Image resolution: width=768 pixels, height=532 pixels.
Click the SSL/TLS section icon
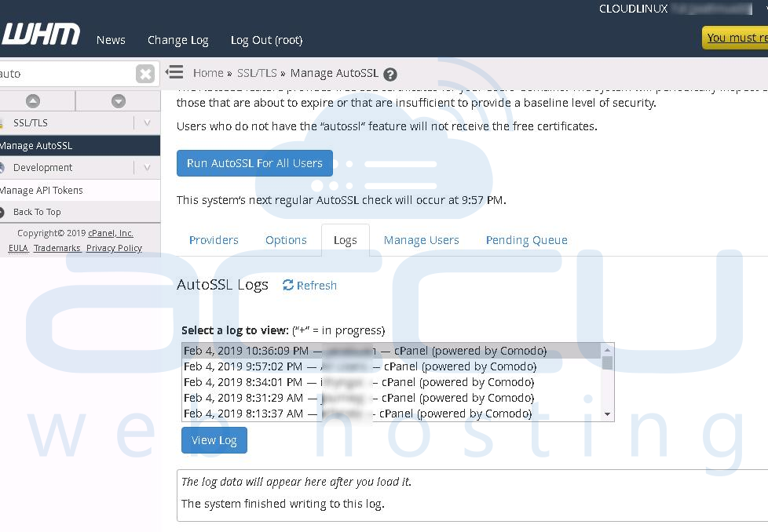coord(2,123)
